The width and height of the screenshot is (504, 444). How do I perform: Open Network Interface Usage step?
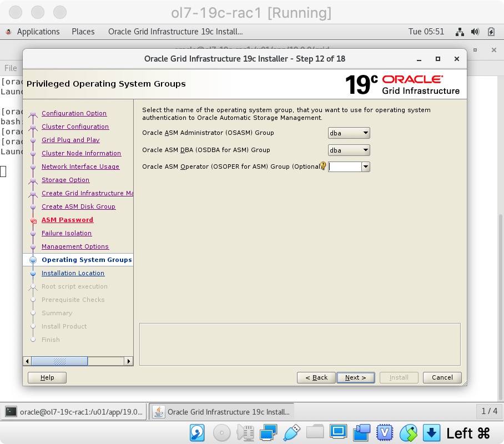coord(80,167)
